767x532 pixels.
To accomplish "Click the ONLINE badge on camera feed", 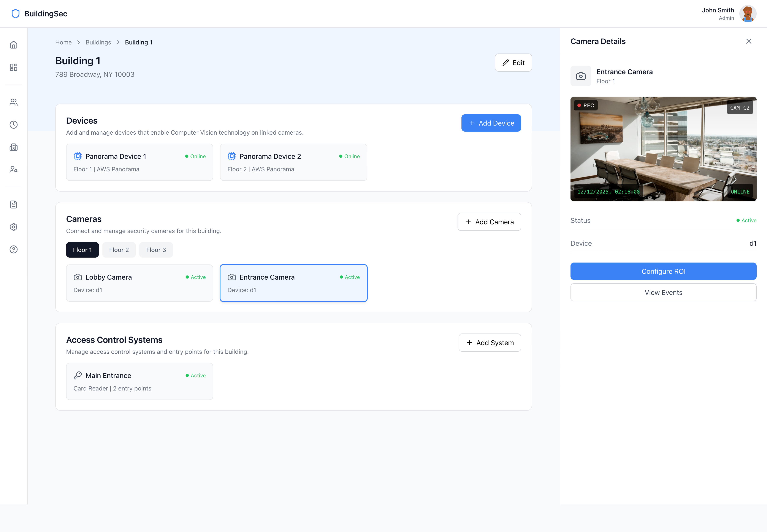I will click(x=740, y=192).
